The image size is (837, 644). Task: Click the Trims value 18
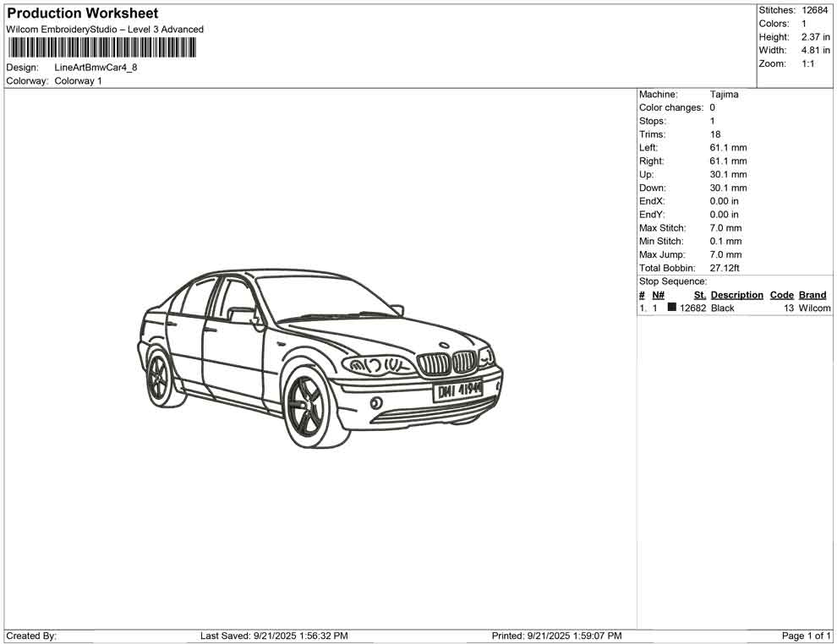(x=715, y=134)
